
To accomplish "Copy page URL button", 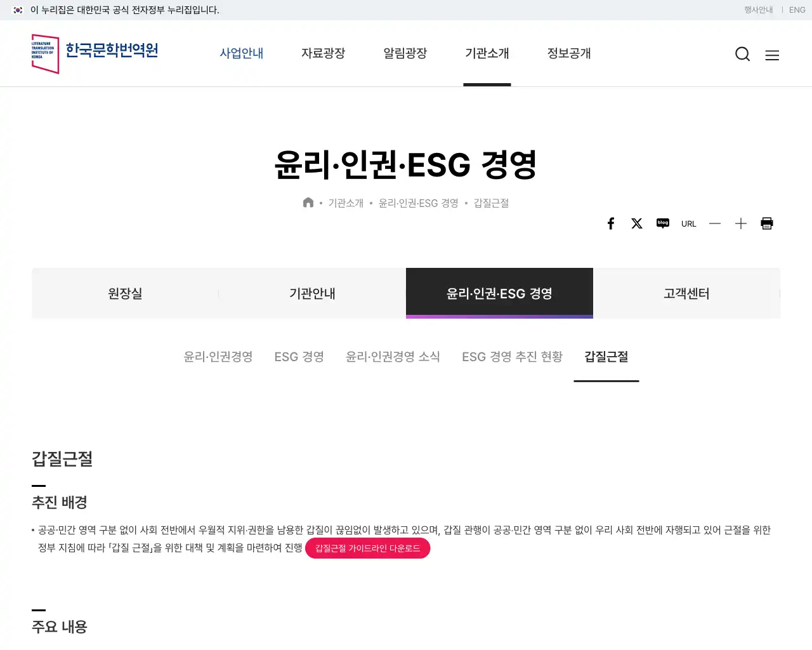I will click(x=689, y=223).
